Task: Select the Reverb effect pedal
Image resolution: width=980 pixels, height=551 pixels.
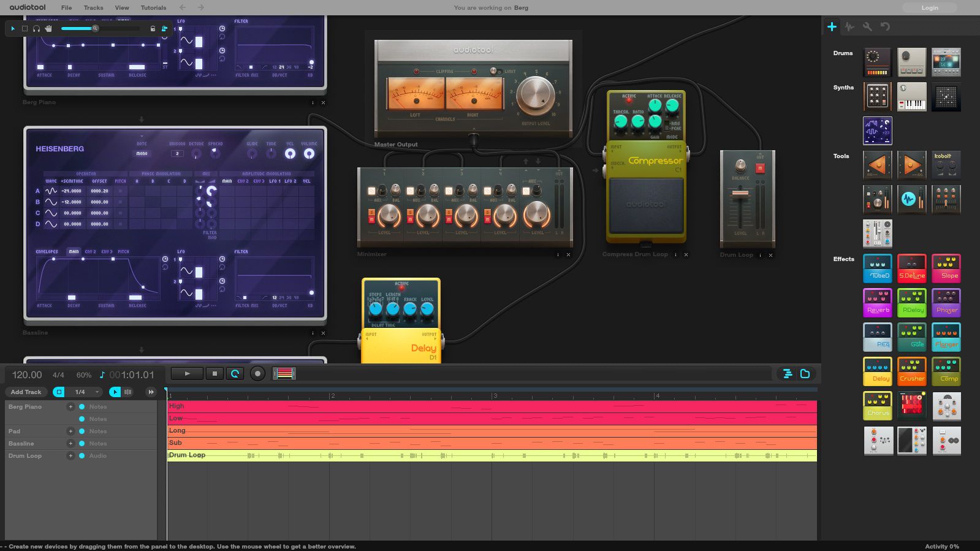Action: click(877, 303)
